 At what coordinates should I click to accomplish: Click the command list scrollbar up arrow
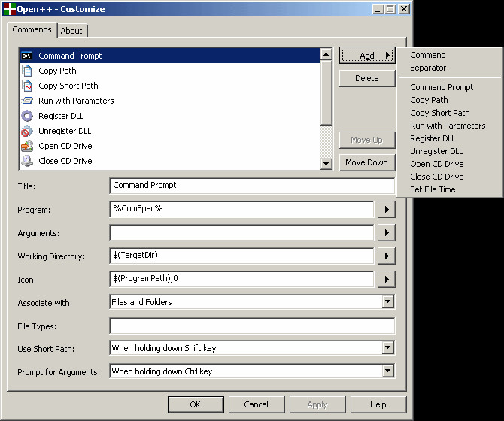pos(326,54)
